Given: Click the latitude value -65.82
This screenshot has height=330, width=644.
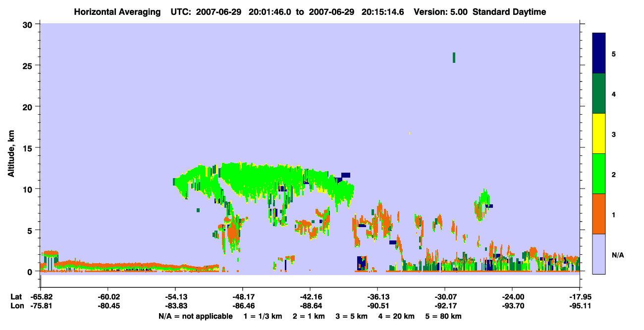Looking at the screenshot, I should coord(41,297).
